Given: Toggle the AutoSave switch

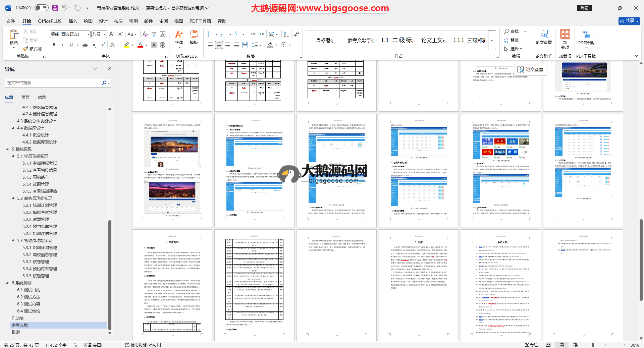Looking at the screenshot, I should 41,8.
